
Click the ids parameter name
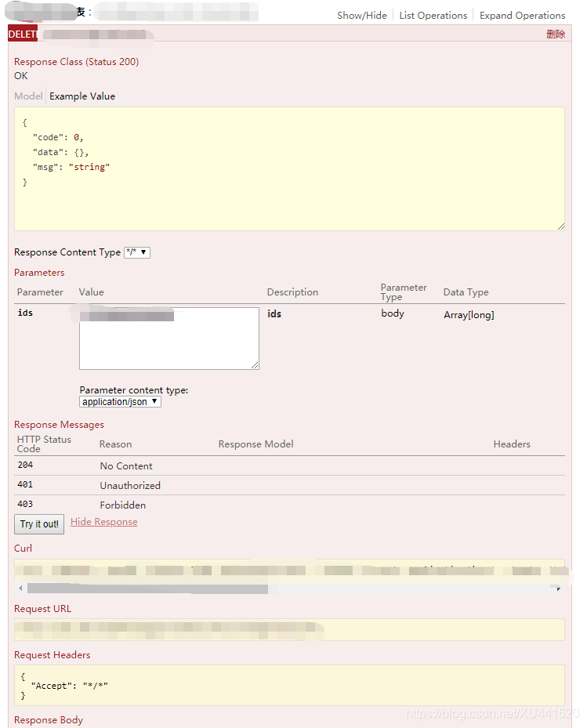point(25,313)
